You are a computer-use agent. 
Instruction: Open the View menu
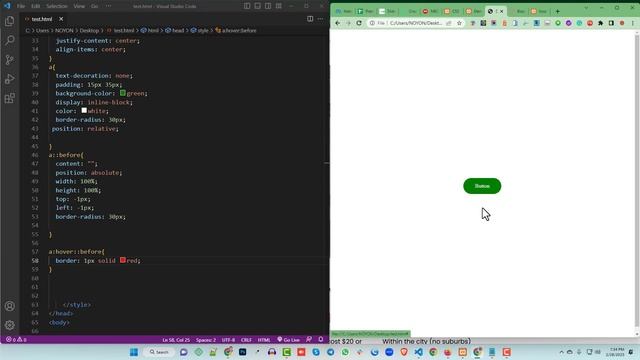click(x=79, y=6)
